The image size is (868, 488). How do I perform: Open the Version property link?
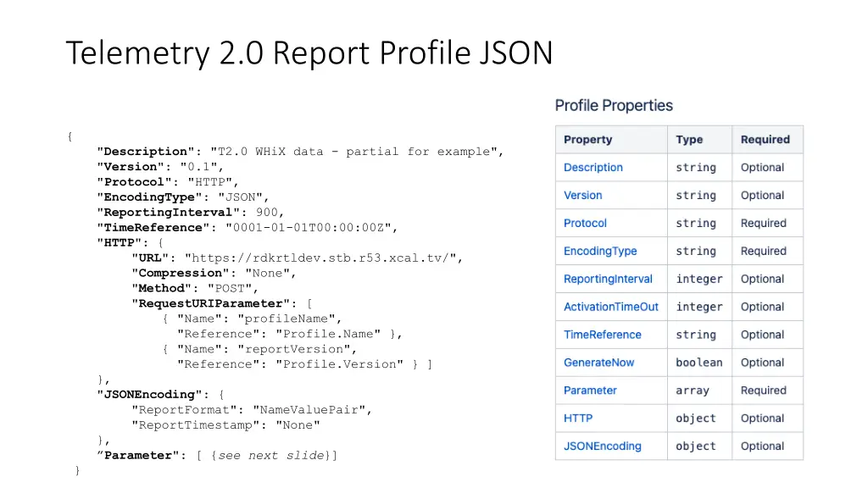click(x=582, y=196)
